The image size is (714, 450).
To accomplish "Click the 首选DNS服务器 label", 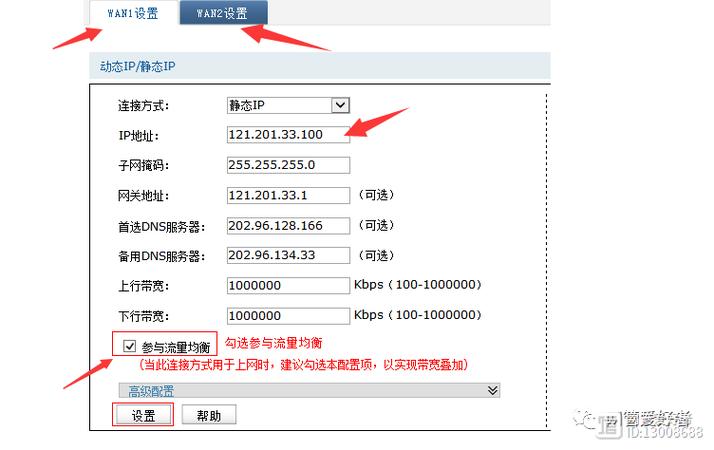I will [161, 226].
